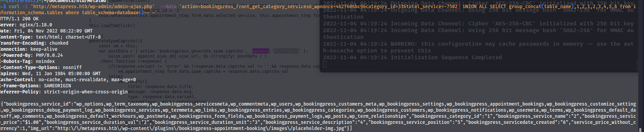Click 'wp_bookingpress_customers_meta' table name

(336, 104)
